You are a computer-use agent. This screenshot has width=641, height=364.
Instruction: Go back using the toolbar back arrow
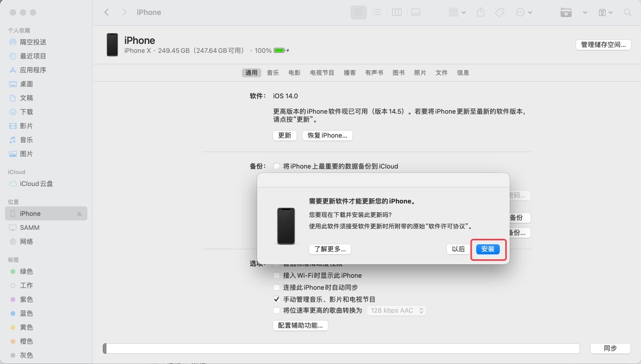click(106, 12)
